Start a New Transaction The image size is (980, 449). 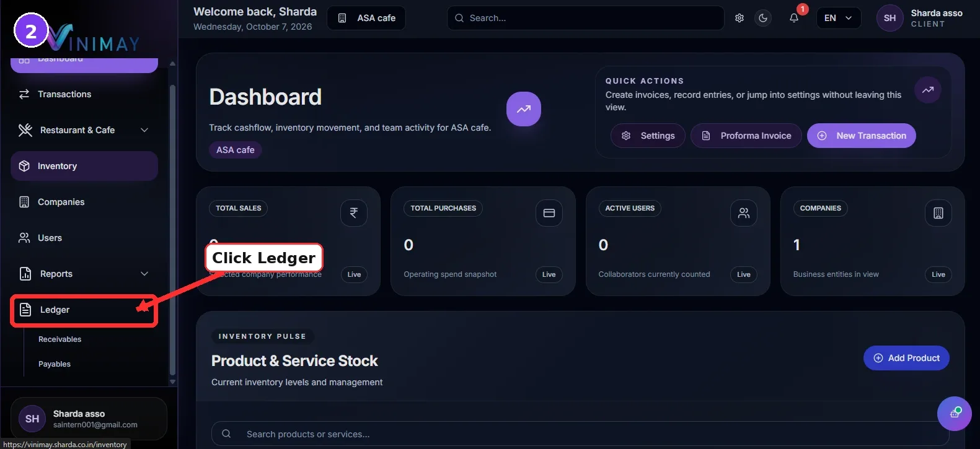click(x=862, y=136)
